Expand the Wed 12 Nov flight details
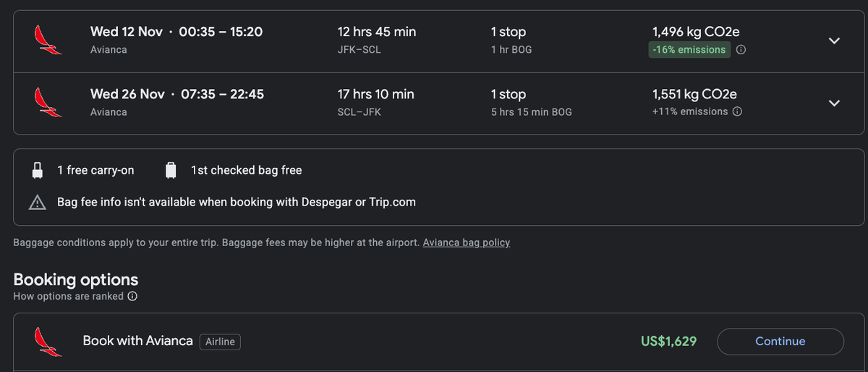 tap(834, 41)
